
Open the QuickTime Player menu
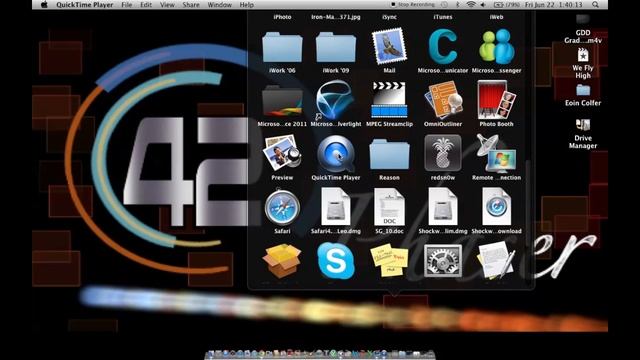point(85,5)
